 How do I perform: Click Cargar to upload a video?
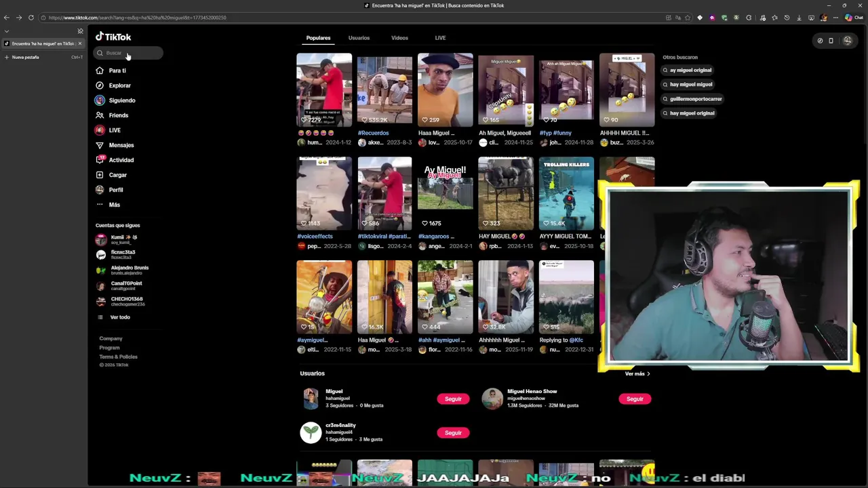click(x=117, y=175)
